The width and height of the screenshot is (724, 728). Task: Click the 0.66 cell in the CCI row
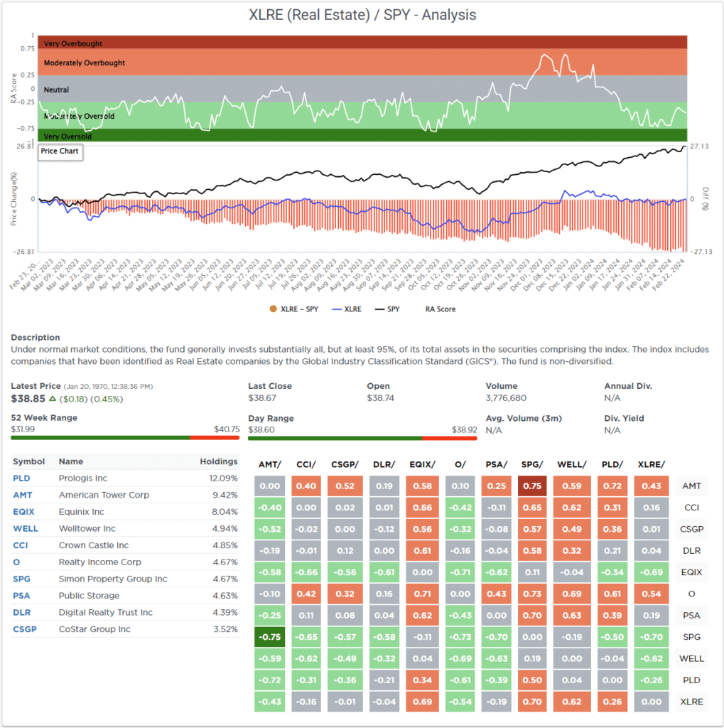[422, 508]
